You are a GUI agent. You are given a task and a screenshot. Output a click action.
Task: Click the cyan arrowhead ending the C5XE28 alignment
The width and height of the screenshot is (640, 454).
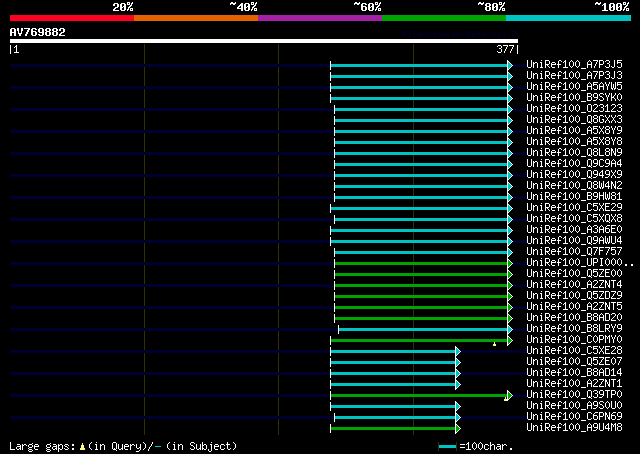click(x=458, y=352)
